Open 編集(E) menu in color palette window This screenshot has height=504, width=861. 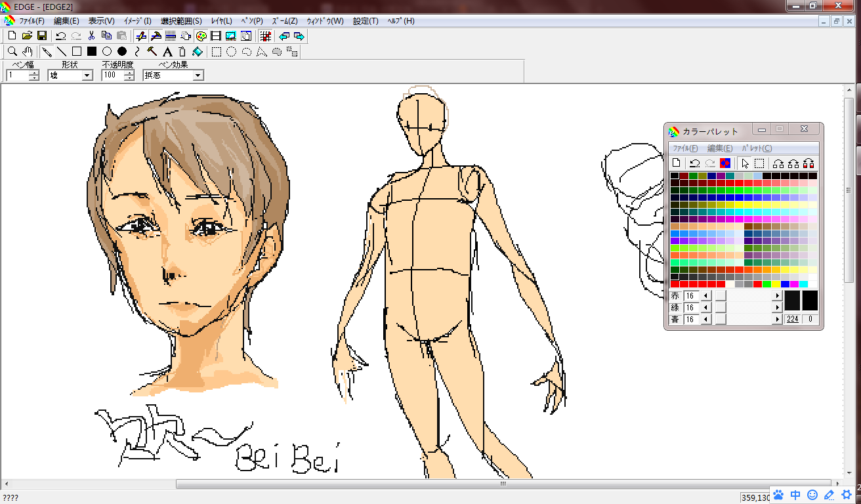(x=720, y=148)
